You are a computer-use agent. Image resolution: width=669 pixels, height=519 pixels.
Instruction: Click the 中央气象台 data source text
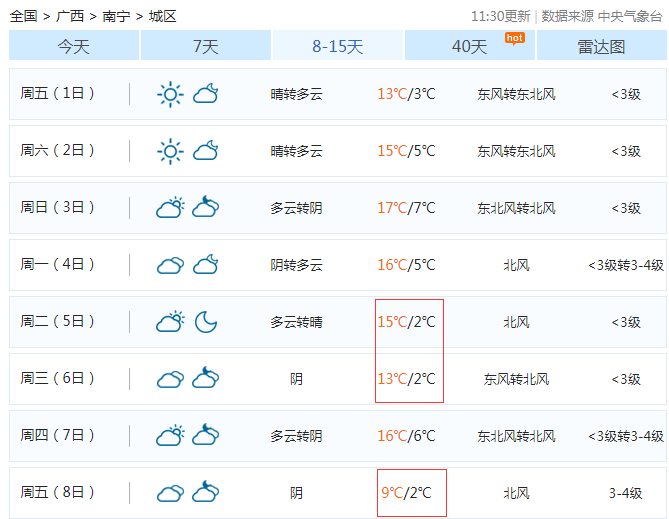point(630,16)
